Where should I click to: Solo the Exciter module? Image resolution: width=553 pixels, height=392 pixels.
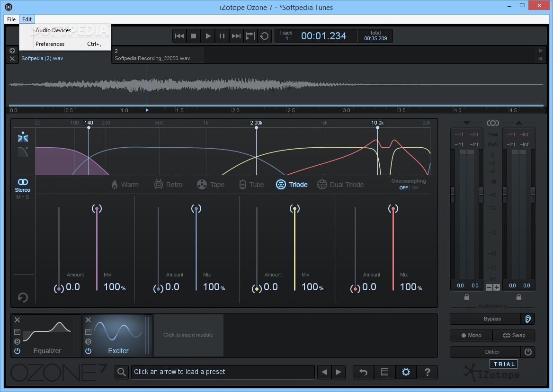tap(88, 342)
